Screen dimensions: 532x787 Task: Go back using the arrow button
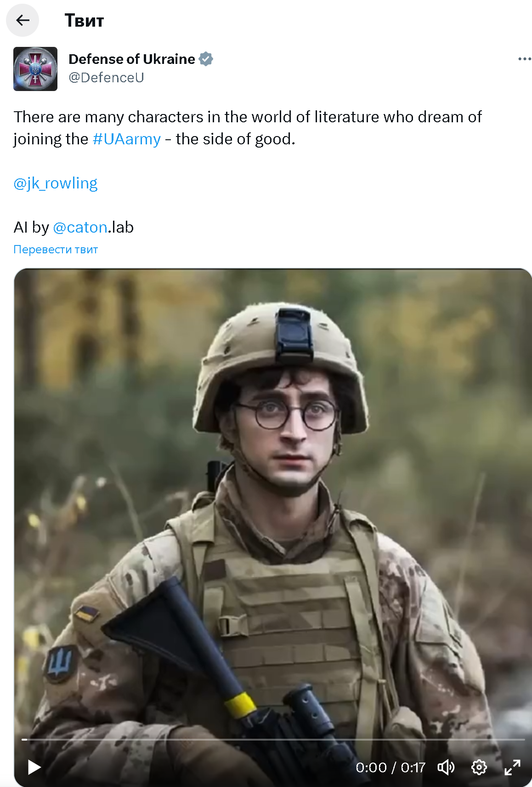click(x=23, y=20)
